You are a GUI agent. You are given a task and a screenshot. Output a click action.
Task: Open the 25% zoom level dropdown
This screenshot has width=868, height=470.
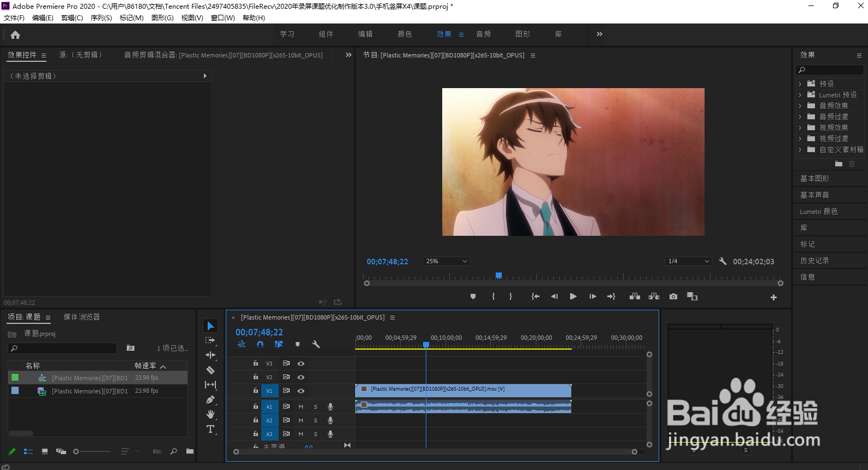447,262
